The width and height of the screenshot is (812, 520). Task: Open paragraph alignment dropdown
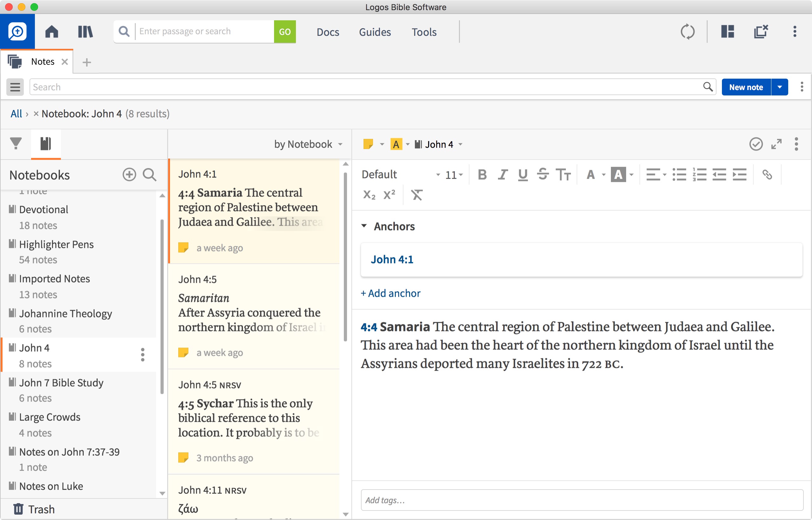[656, 175]
